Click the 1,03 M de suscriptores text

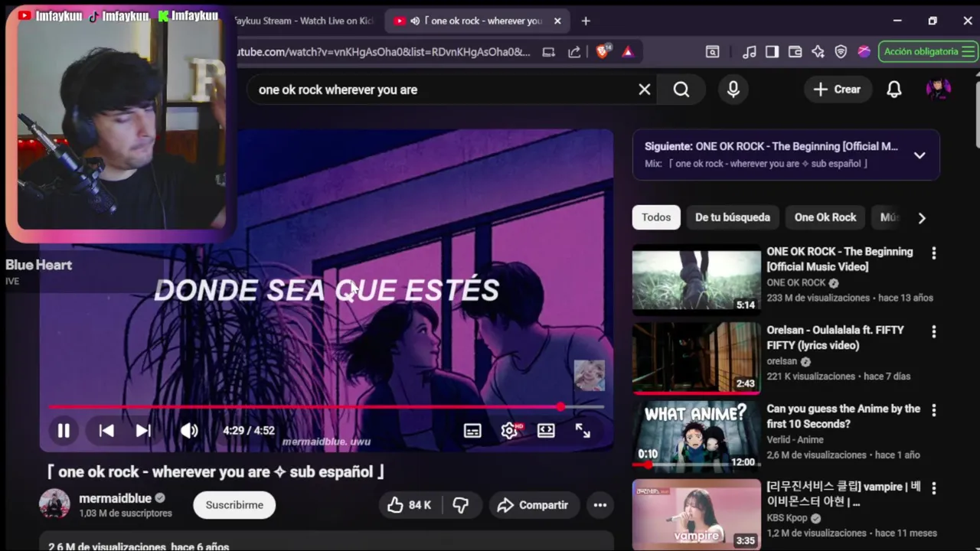[126, 514]
